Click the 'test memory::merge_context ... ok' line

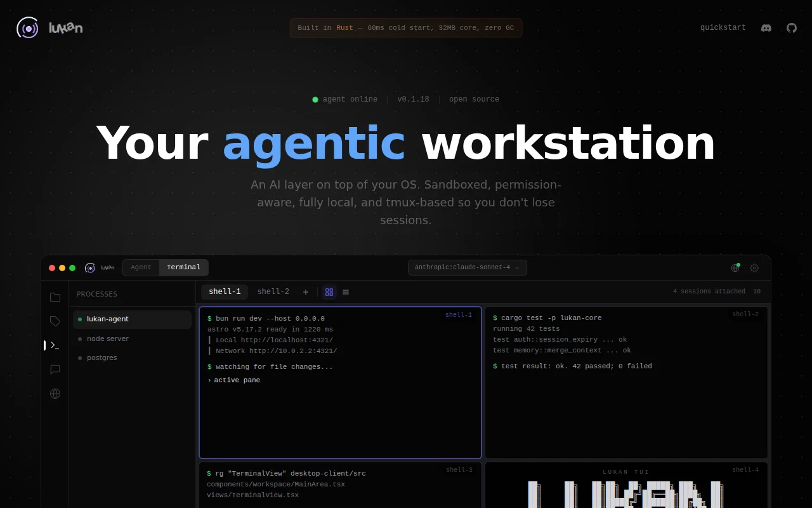coord(562,351)
